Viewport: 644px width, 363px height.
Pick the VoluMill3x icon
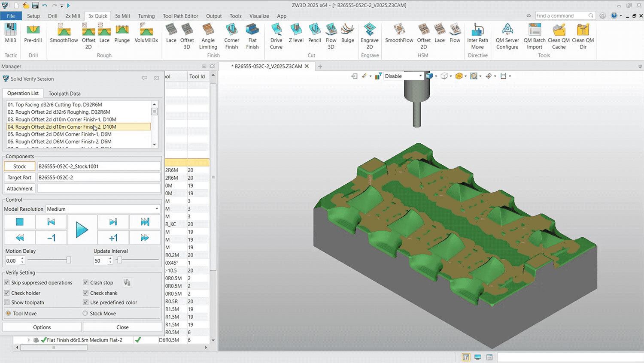coord(146,33)
